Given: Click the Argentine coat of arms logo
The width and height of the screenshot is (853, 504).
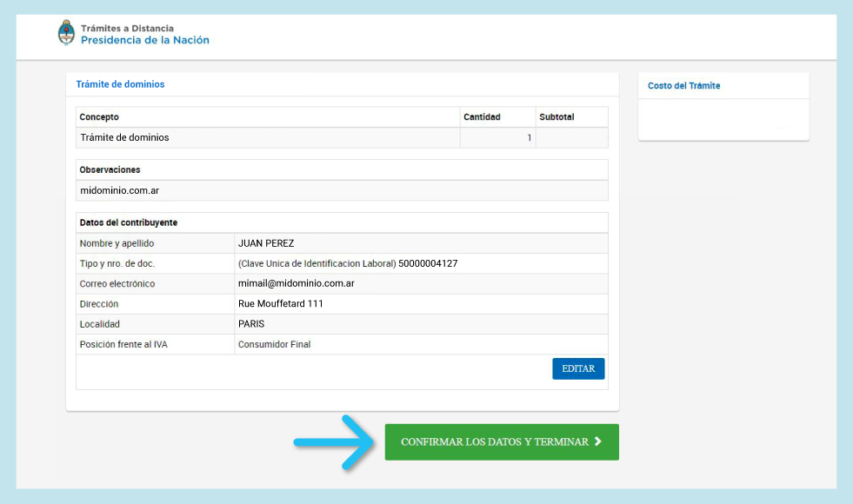Looking at the screenshot, I should (x=66, y=34).
